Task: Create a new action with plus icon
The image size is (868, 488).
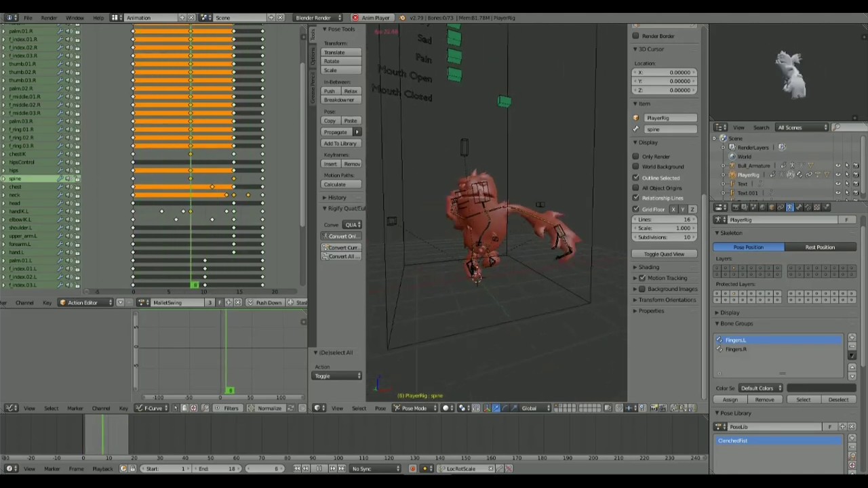Action: (x=229, y=302)
